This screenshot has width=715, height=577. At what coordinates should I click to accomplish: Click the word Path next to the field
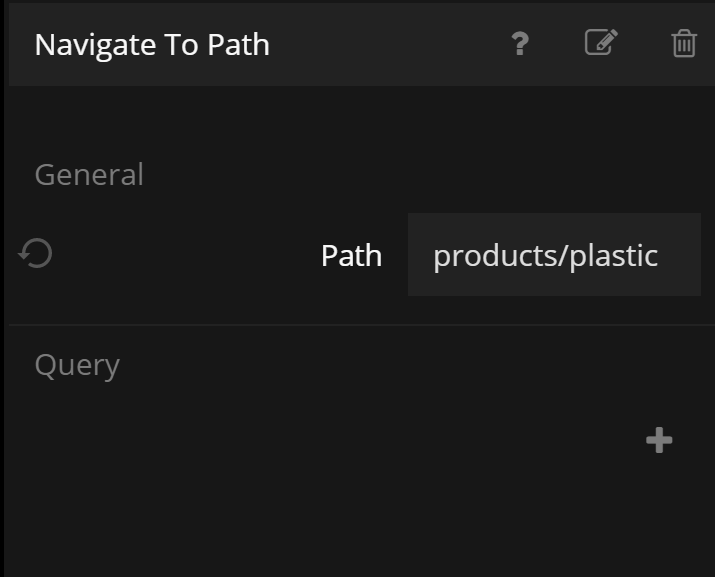tap(351, 256)
